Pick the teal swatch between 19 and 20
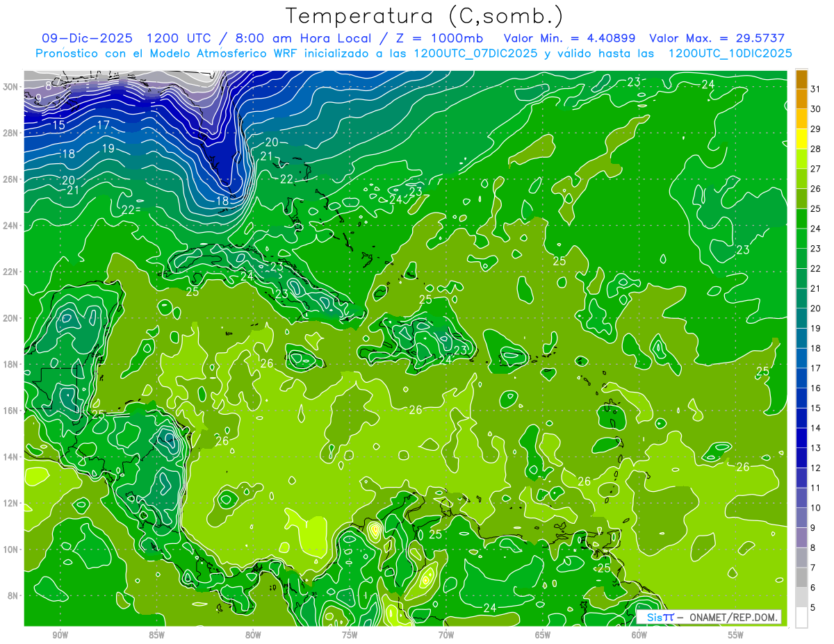 coord(801,318)
